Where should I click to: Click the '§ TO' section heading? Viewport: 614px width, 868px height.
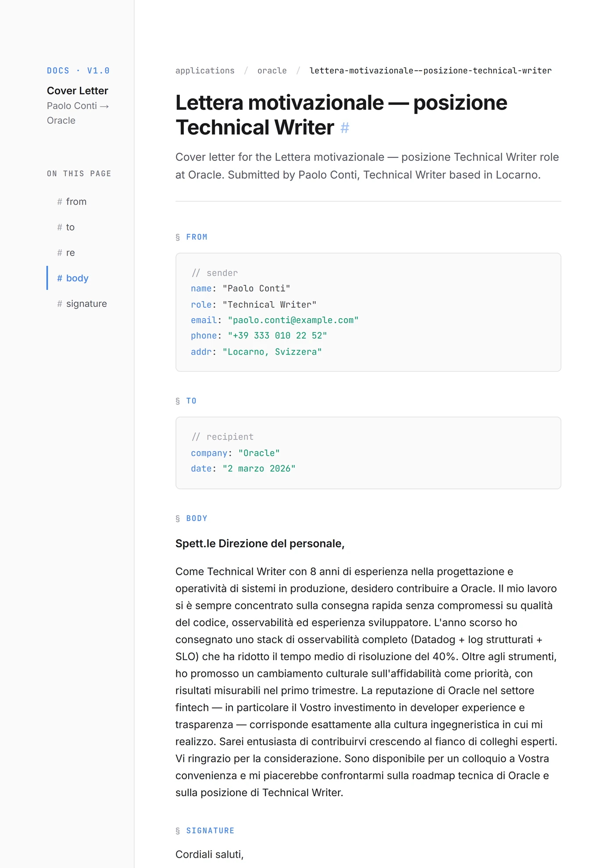pyautogui.click(x=186, y=401)
